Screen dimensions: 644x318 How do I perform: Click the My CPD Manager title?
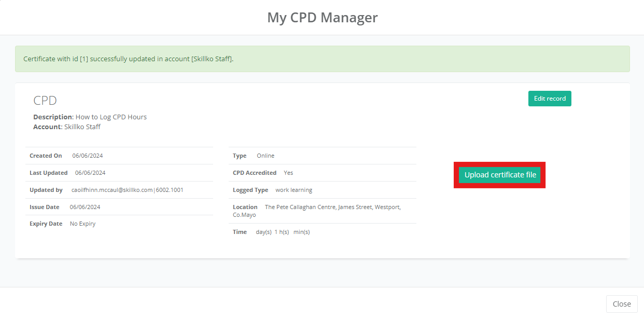click(322, 17)
